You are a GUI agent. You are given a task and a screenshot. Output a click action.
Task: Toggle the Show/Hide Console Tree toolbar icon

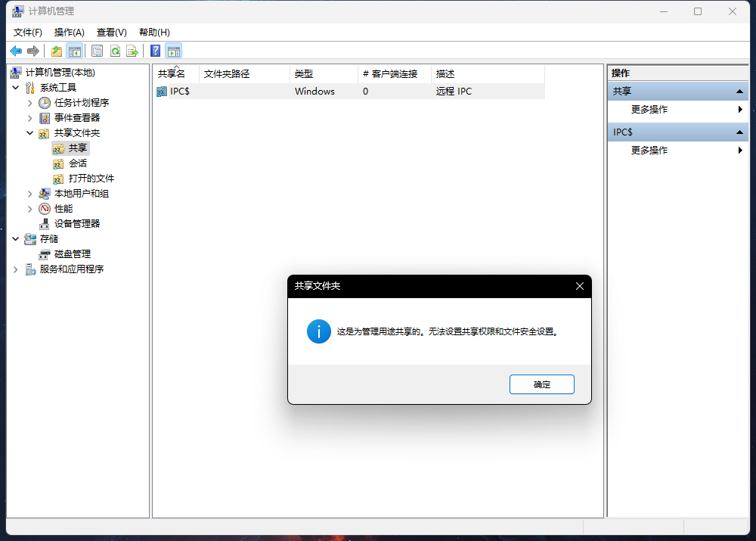click(74, 51)
